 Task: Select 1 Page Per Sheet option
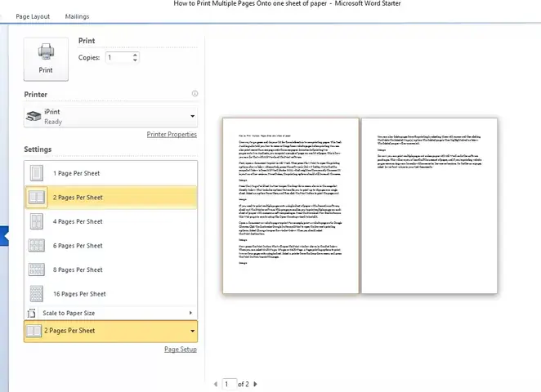(111, 173)
